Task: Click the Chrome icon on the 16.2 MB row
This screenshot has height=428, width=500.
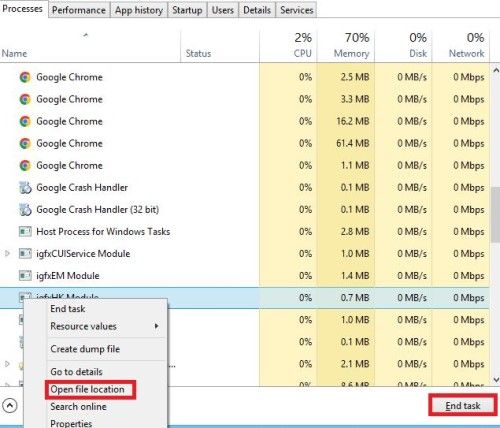Action: [x=25, y=121]
